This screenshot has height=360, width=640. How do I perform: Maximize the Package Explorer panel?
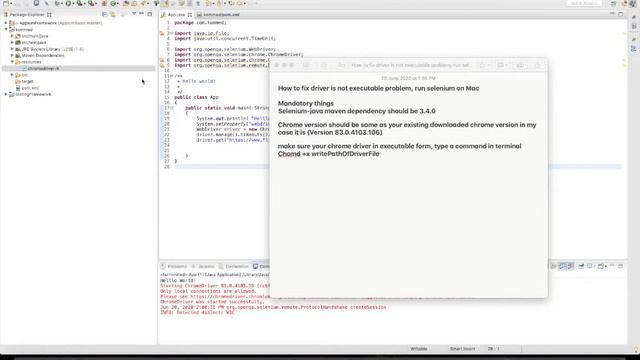point(150,14)
